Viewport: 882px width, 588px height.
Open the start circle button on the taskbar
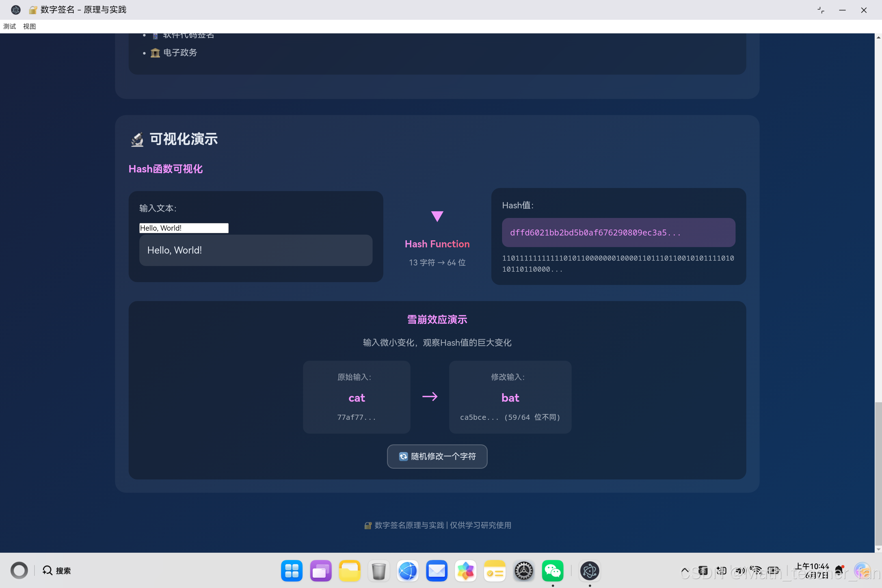click(19, 570)
